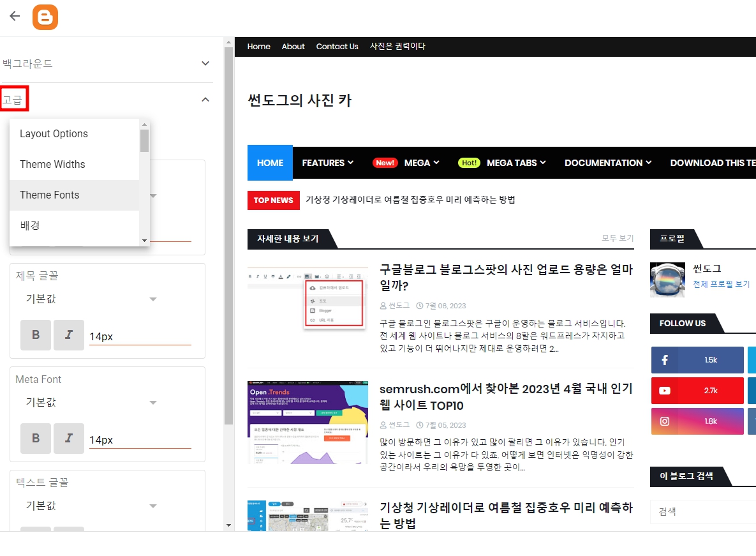This screenshot has height=556, width=756.
Task: Expand the 백그라운드 section chevron
Action: [205, 63]
